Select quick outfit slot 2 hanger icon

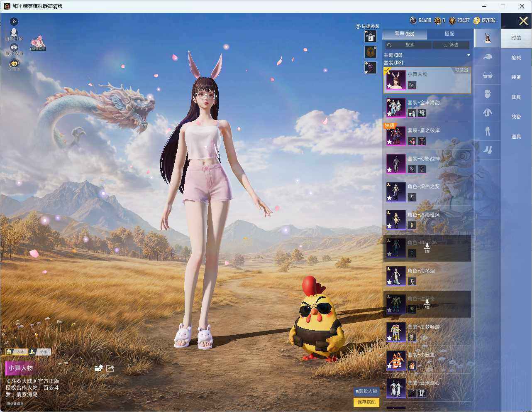point(370,37)
